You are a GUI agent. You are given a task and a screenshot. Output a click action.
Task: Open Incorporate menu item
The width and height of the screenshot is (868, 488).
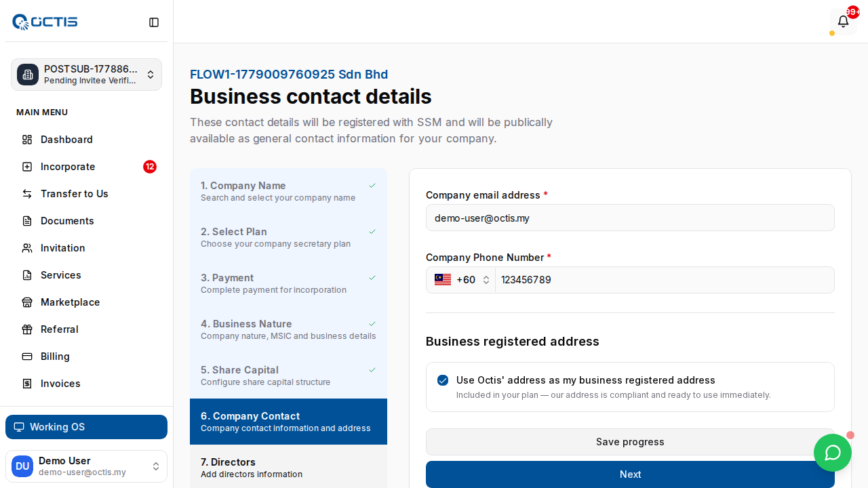[x=86, y=167]
